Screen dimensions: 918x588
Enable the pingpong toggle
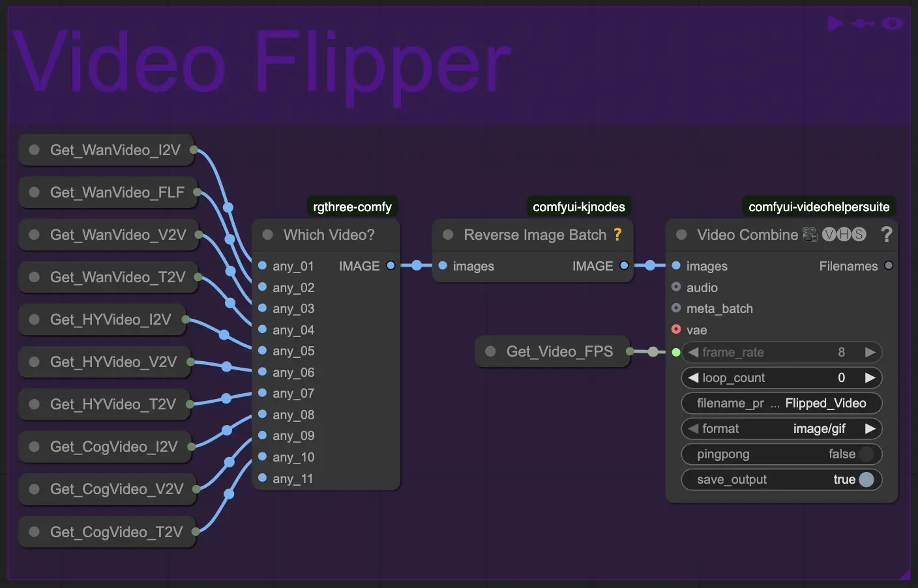[x=866, y=454]
